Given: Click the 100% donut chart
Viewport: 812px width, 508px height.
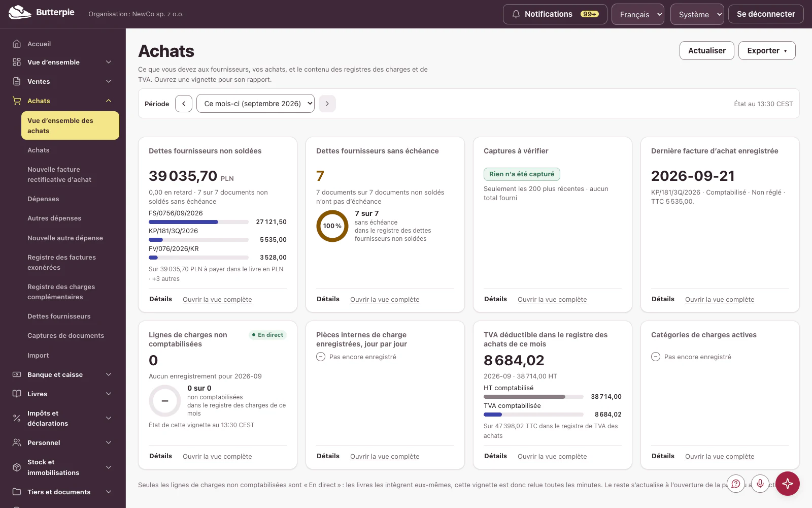Looking at the screenshot, I should pos(332,226).
